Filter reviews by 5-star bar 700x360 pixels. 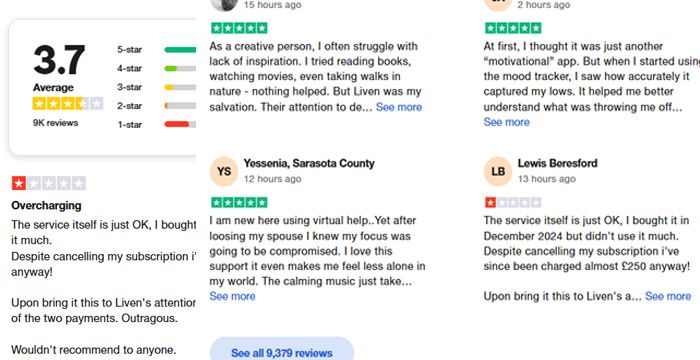[180, 50]
